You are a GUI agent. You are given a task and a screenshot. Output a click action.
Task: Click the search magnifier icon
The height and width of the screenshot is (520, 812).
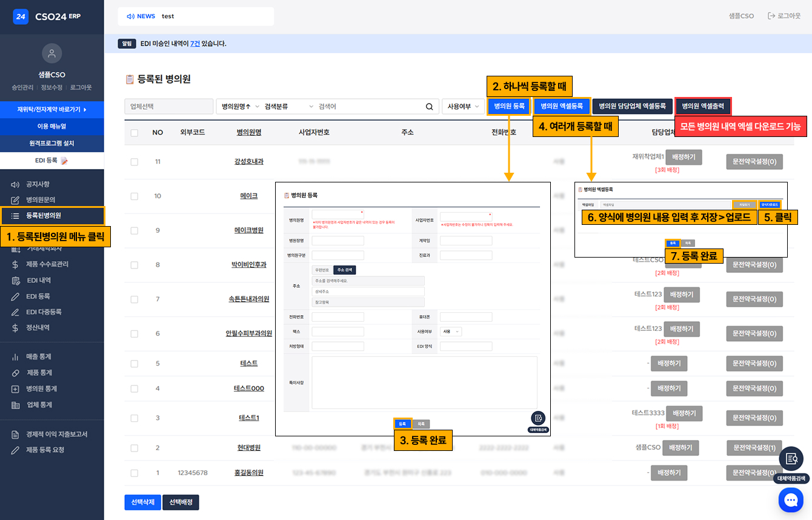pyautogui.click(x=429, y=107)
